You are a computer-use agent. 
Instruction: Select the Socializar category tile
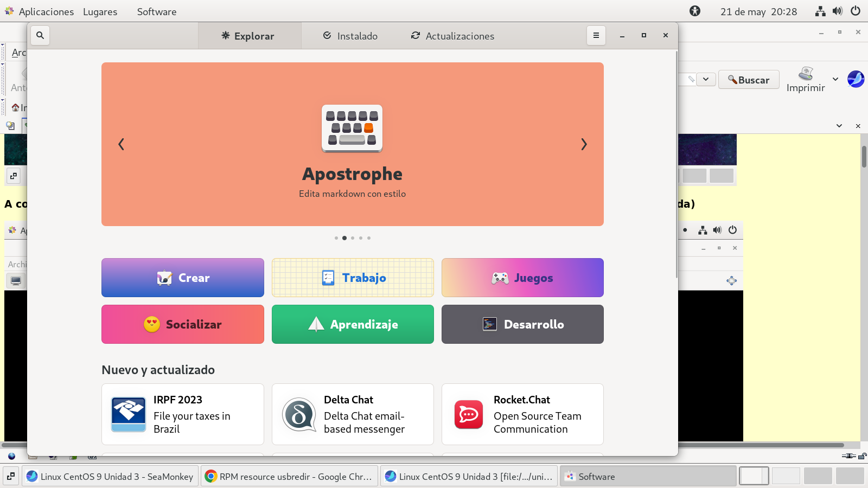pyautogui.click(x=183, y=324)
